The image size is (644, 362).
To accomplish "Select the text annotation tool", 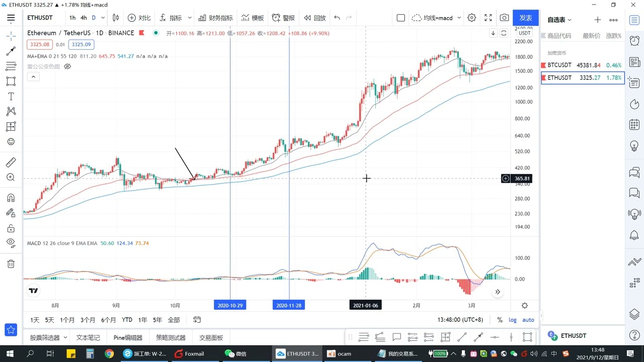I will click(11, 97).
